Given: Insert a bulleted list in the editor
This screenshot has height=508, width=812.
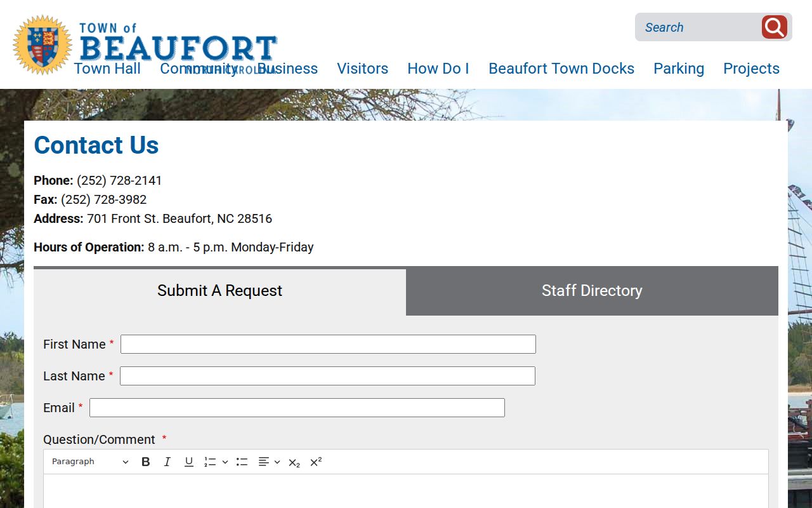Looking at the screenshot, I should tap(242, 462).
